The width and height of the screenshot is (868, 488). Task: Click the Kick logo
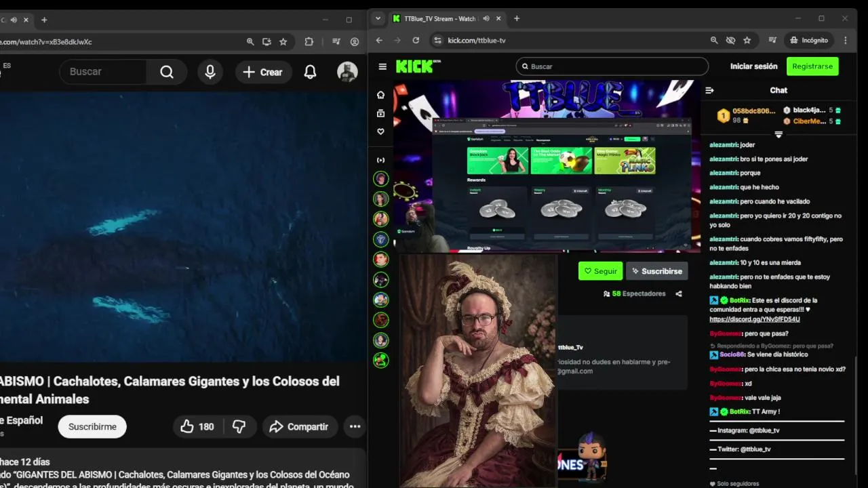(418, 66)
